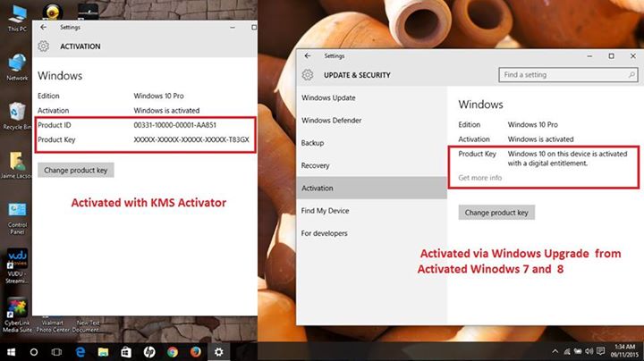
Task: Minimize the Update & Security window
Action: [589, 55]
